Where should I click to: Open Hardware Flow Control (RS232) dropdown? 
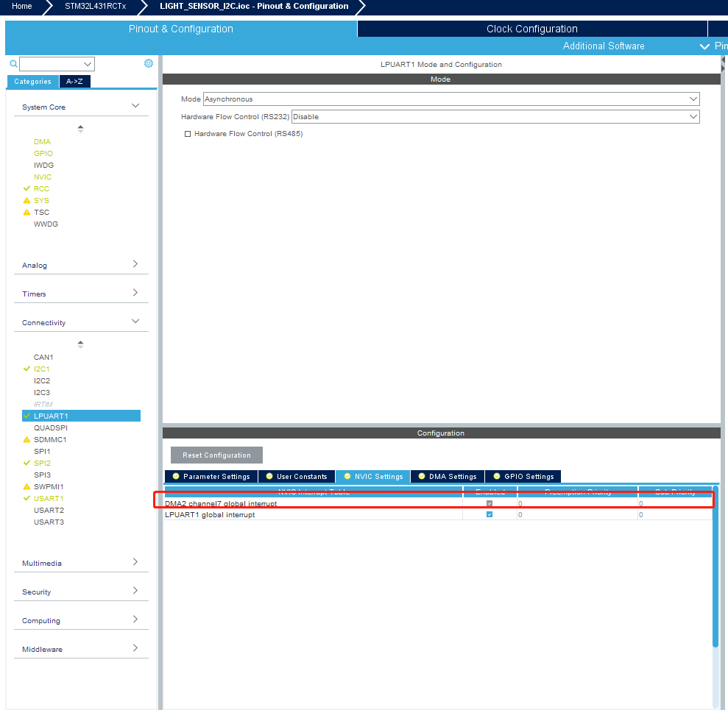click(x=495, y=116)
